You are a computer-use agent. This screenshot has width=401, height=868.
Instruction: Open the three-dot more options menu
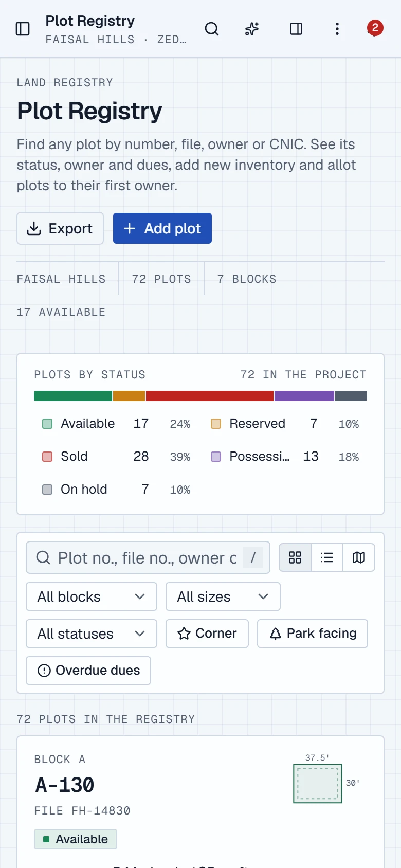[337, 29]
